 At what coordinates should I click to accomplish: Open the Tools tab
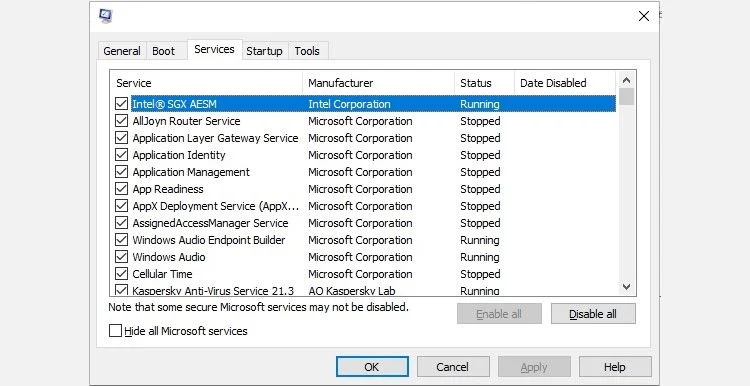[307, 51]
